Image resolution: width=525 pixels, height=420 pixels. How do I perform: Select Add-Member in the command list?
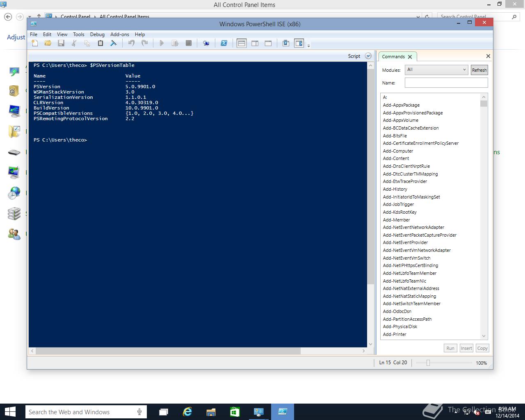pyautogui.click(x=396, y=220)
